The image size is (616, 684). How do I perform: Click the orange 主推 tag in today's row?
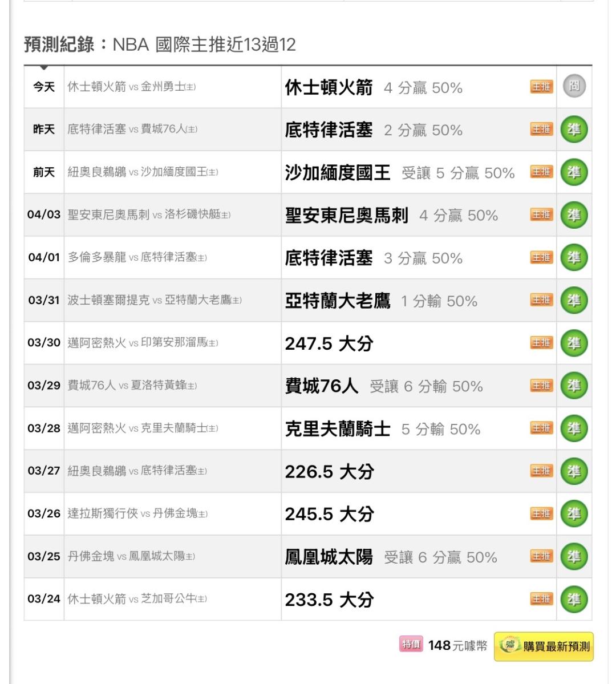[x=541, y=87]
